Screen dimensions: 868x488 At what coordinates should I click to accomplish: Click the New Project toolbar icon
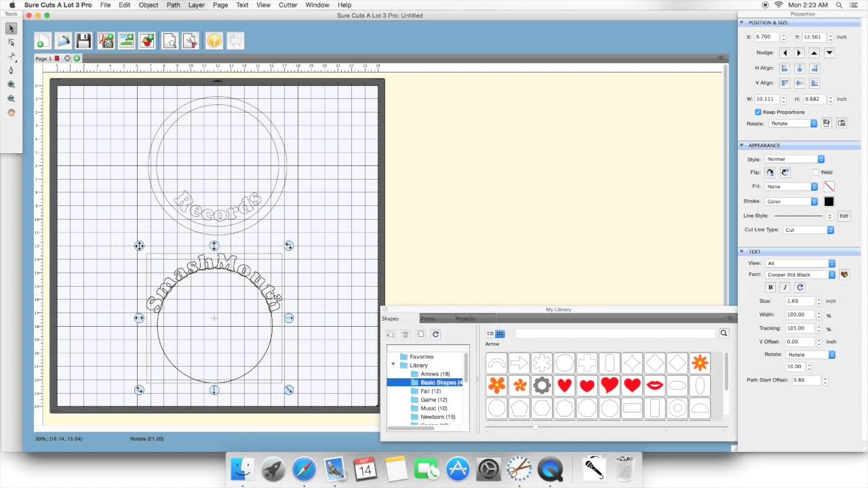[x=42, y=41]
